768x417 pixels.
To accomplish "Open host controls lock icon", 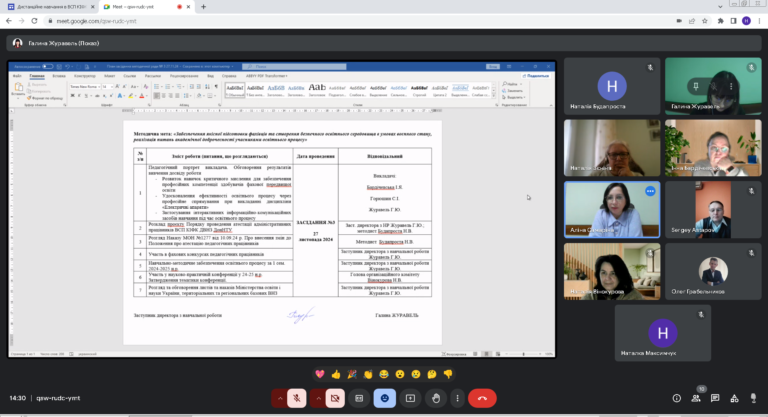I will (x=753, y=398).
